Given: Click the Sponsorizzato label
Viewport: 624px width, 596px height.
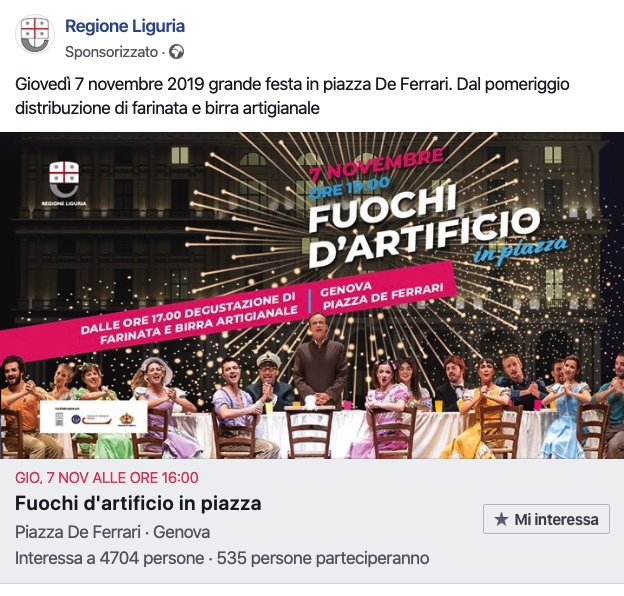Looking at the screenshot, I should click(x=111, y=52).
